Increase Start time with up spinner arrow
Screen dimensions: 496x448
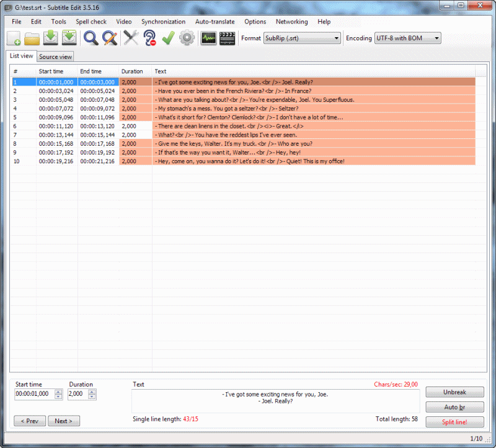(58, 392)
